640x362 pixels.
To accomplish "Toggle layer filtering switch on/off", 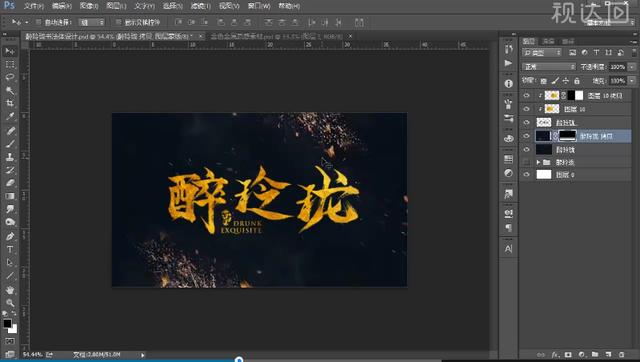I will pyautogui.click(x=634, y=52).
